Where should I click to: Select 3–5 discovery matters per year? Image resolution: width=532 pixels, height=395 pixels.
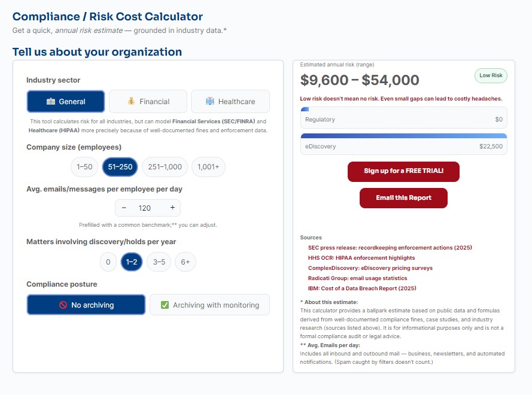[159, 262]
